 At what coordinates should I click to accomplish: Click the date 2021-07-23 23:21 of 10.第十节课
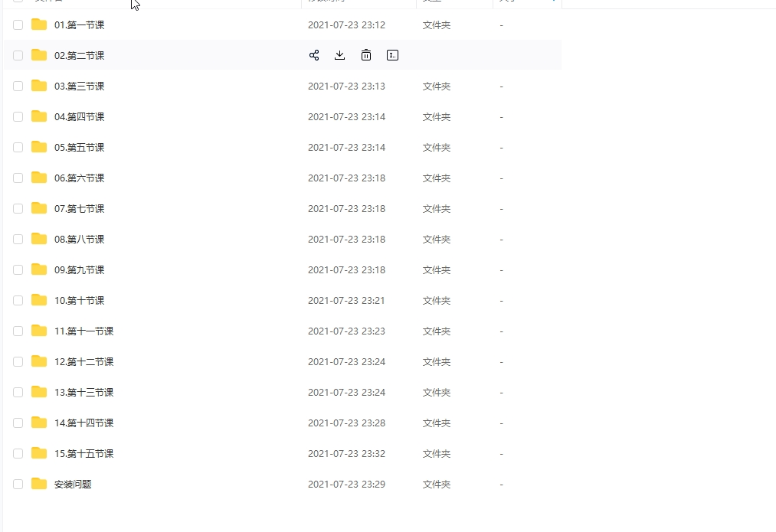(346, 301)
